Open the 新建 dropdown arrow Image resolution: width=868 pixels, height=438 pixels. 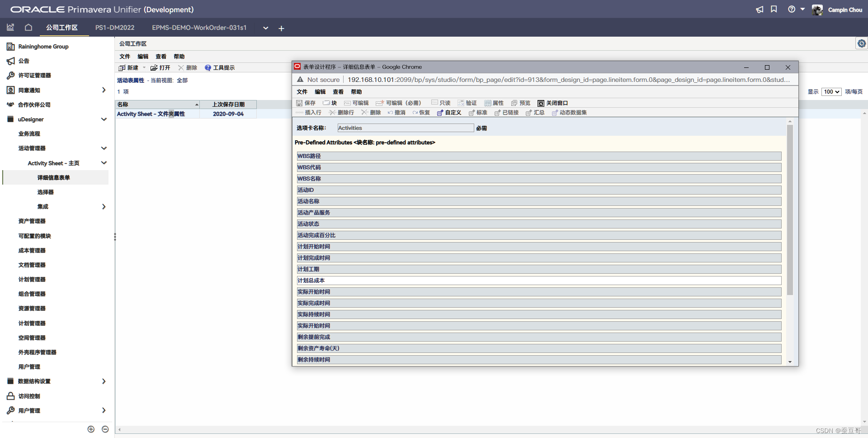click(144, 67)
